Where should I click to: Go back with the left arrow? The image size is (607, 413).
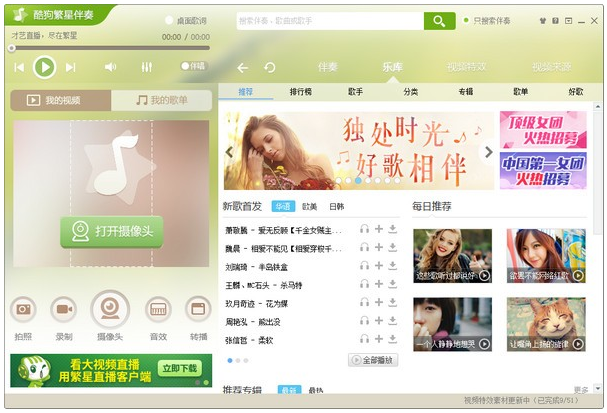pyautogui.click(x=243, y=68)
